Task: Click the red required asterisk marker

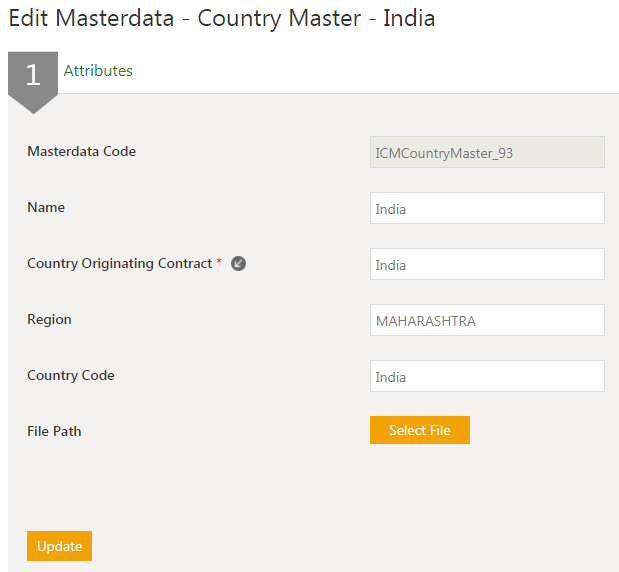Action: coord(219,263)
